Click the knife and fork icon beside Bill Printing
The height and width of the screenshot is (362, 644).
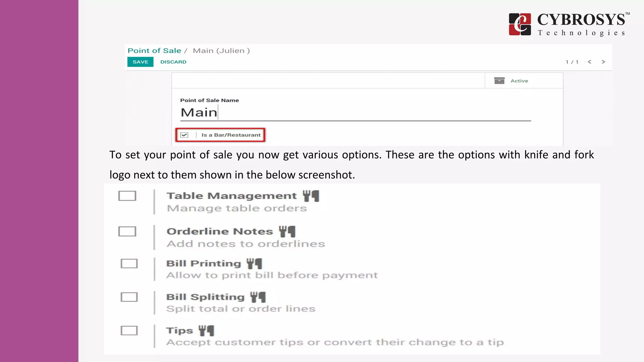[254, 264]
